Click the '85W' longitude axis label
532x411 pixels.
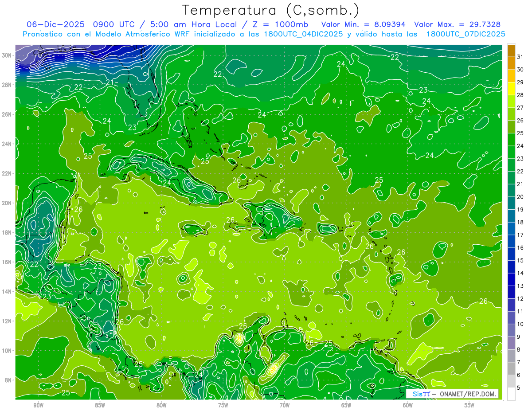tap(100, 405)
